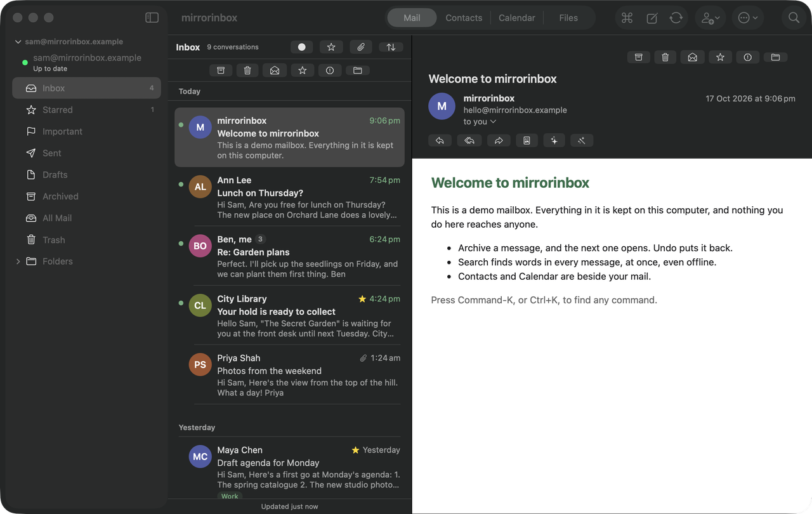Compose a new message with the pencil icon
This screenshot has height=514, width=812.
(652, 18)
